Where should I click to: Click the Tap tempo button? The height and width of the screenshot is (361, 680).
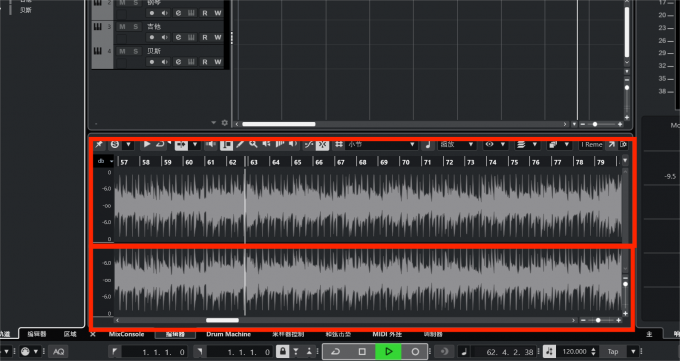tap(613, 351)
